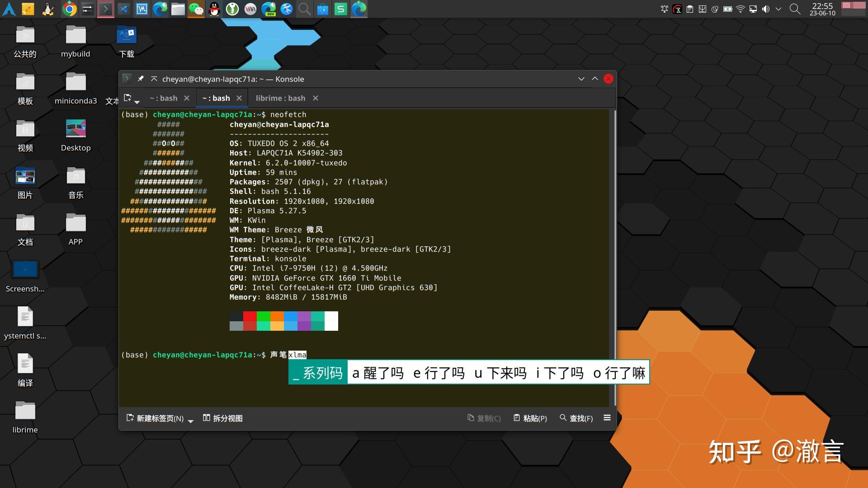Screen dimensions: 868x488
Task: Click the red swatch in neofetch color palette
Action: [x=250, y=316]
